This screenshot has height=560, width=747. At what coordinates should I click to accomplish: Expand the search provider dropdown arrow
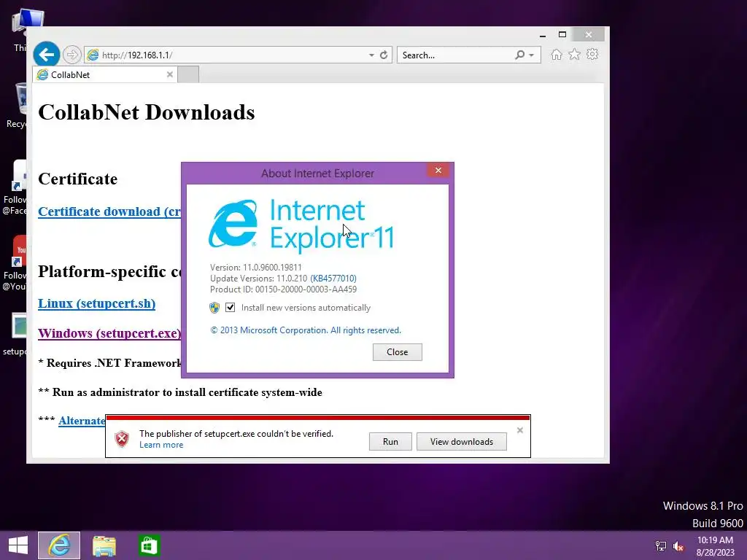pyautogui.click(x=531, y=55)
